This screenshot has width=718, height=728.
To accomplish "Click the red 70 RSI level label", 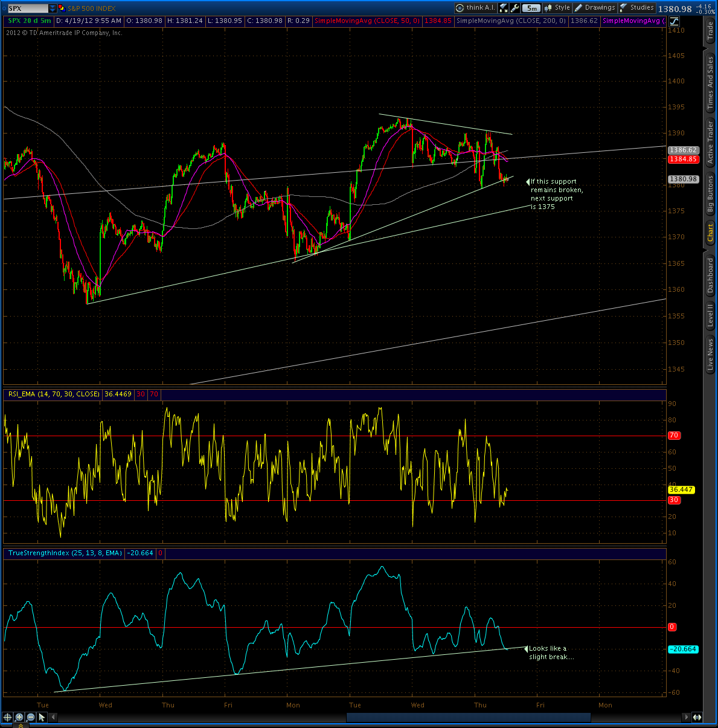I will click(x=674, y=435).
